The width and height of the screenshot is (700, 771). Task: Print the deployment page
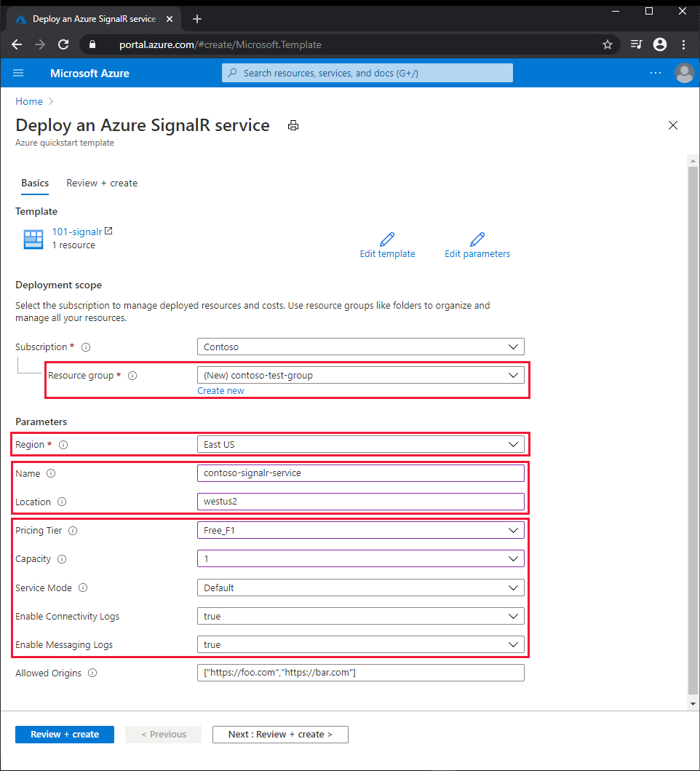pos(293,125)
